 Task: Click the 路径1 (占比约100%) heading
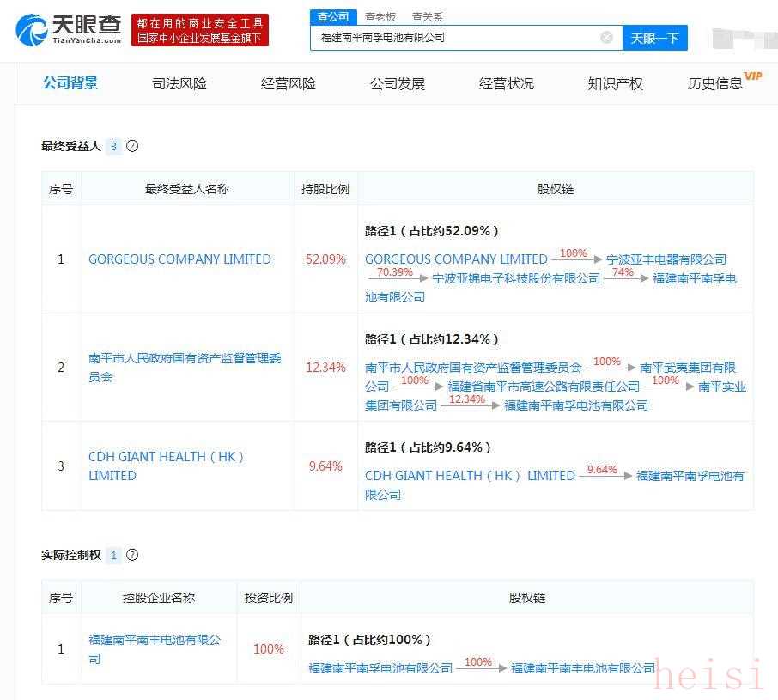click(369, 640)
